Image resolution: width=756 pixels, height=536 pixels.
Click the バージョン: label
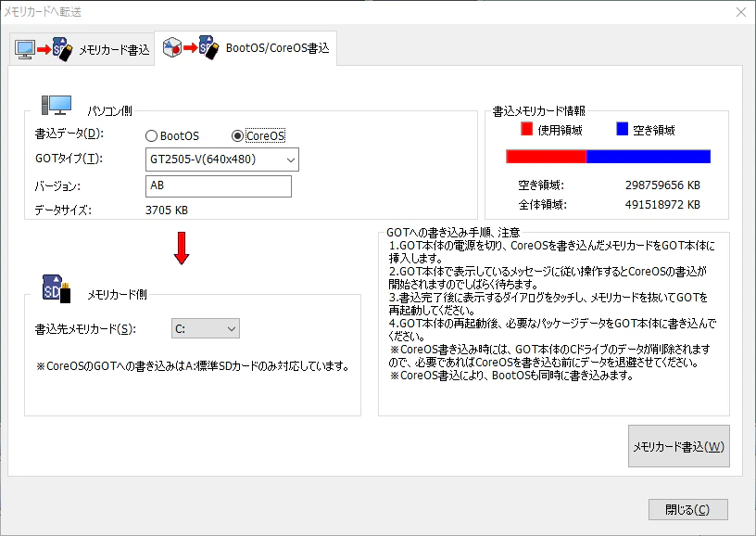[57, 186]
